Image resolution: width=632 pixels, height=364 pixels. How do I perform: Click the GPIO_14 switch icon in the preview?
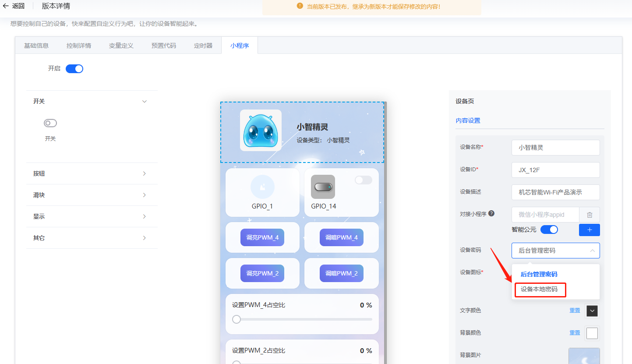tap(323, 187)
